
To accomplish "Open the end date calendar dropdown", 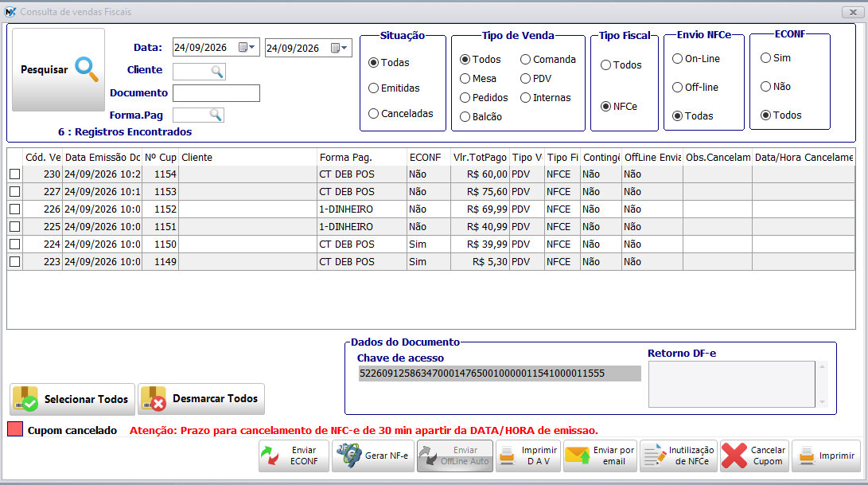I will click(340, 49).
